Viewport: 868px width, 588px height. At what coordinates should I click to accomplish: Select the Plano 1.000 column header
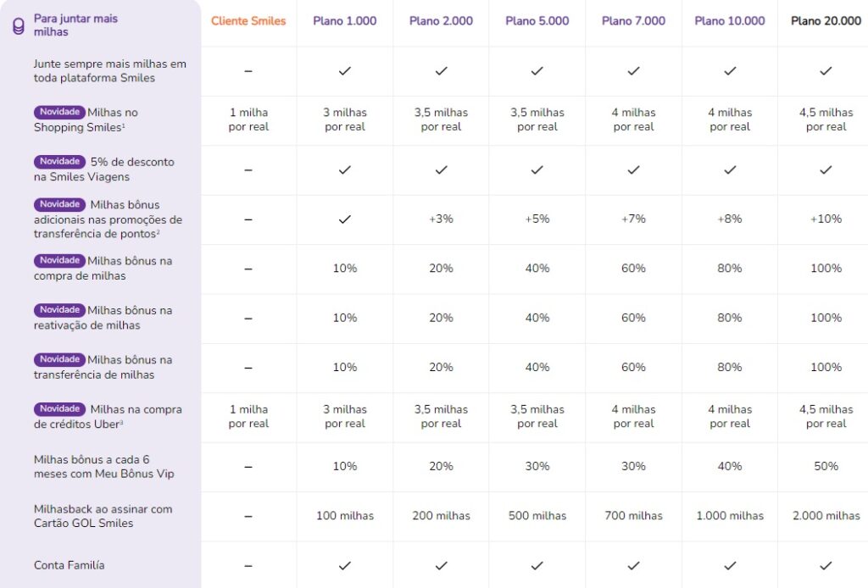coord(345,21)
